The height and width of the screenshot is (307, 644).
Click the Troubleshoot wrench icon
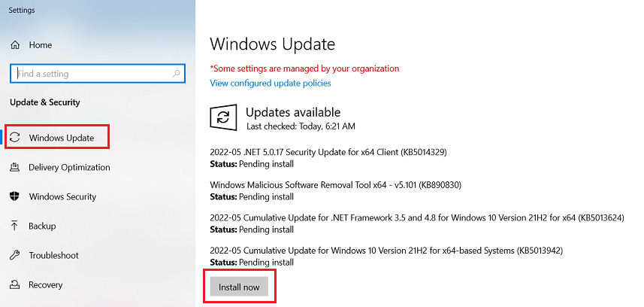14,256
